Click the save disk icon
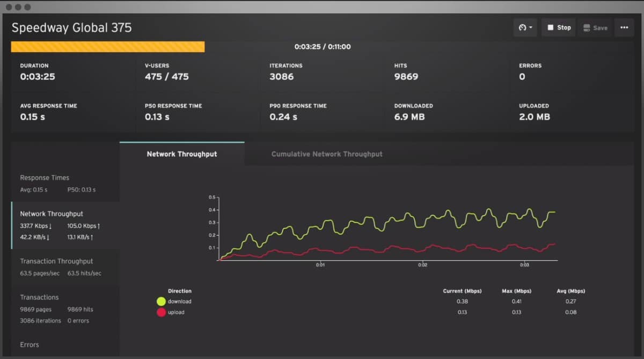Viewport: 644px width, 359px height. 587,28
